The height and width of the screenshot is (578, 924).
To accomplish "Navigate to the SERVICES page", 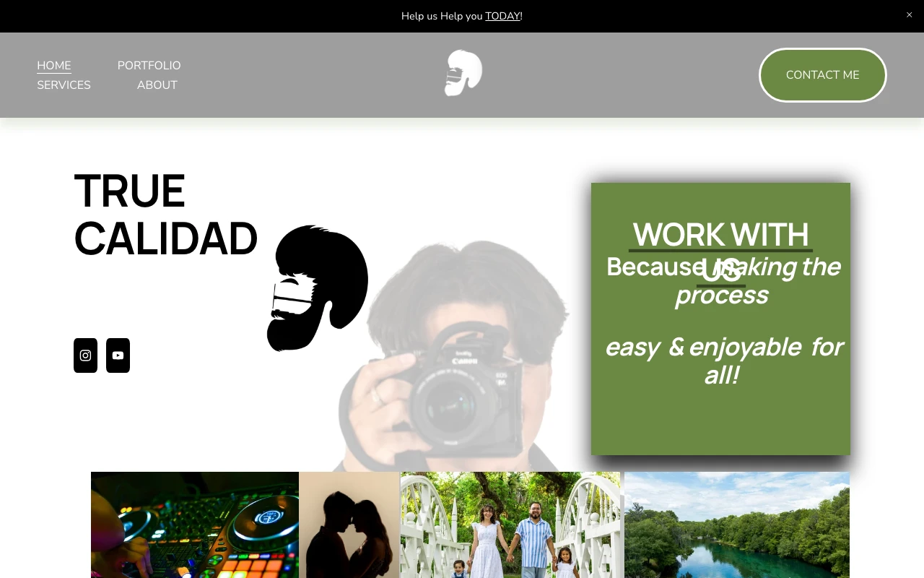I will coord(64,85).
